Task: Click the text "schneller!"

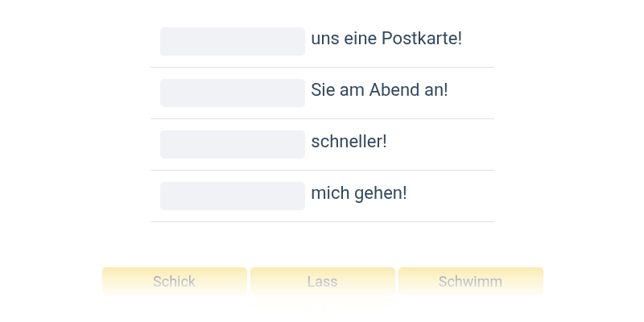Action: coord(349,142)
